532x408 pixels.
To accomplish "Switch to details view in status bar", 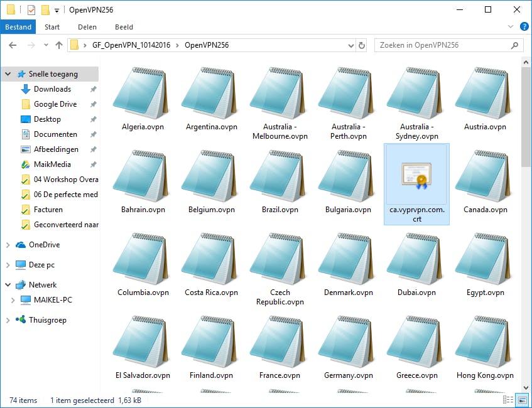I will click(x=508, y=400).
